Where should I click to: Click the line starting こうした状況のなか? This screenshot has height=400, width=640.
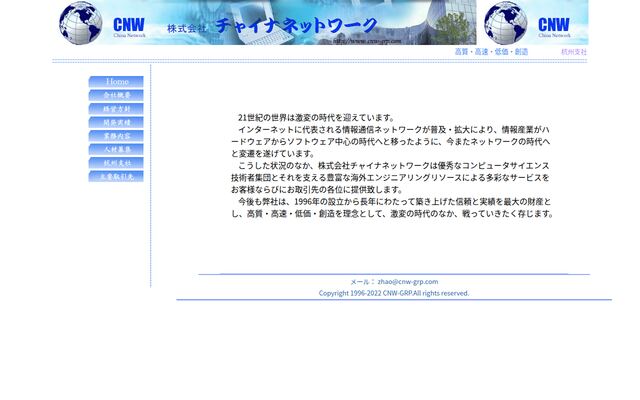[394, 166]
